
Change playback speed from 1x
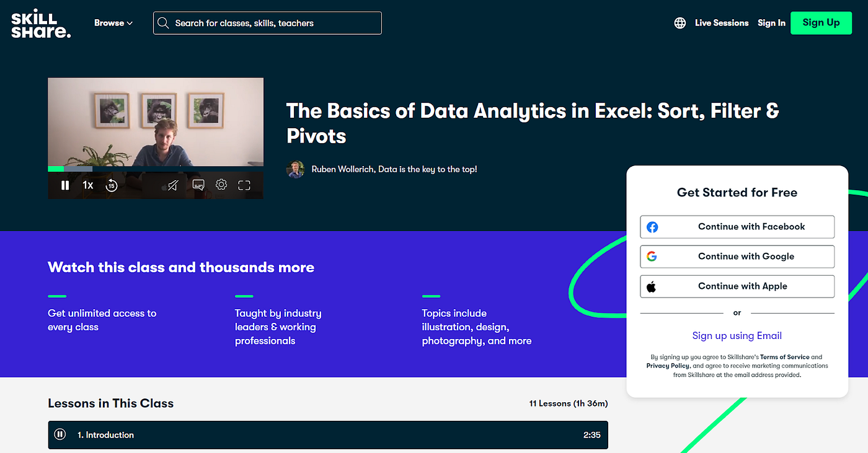[88, 185]
